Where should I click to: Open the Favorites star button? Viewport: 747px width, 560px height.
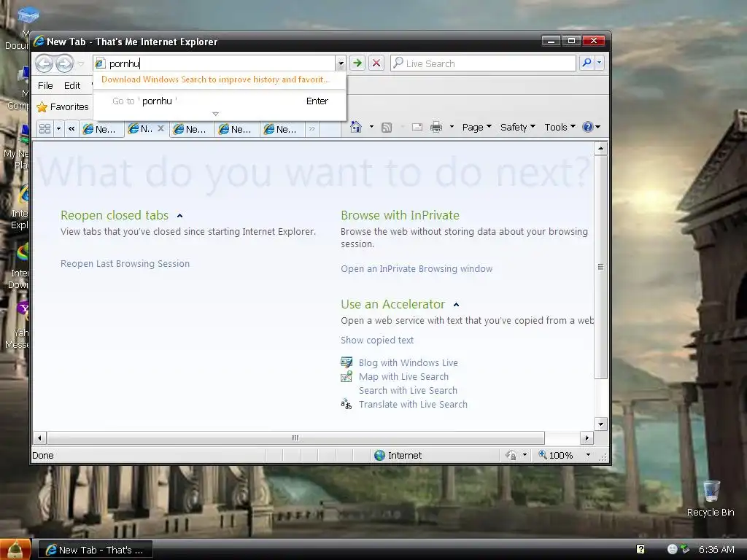(63, 106)
